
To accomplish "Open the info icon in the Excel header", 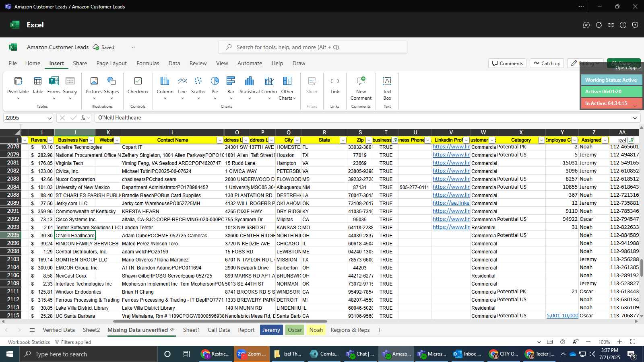I will [x=623, y=25].
